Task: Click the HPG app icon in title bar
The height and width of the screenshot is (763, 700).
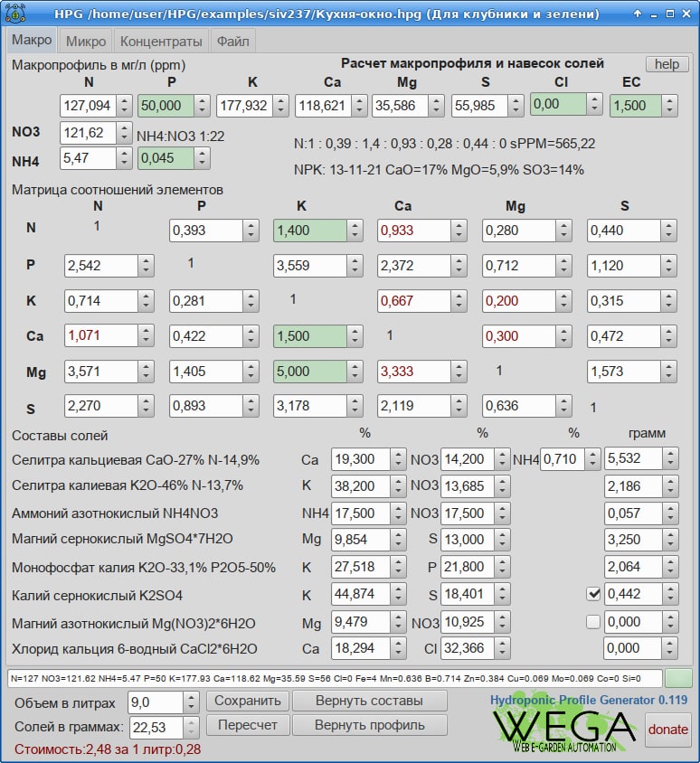Action: (15, 14)
